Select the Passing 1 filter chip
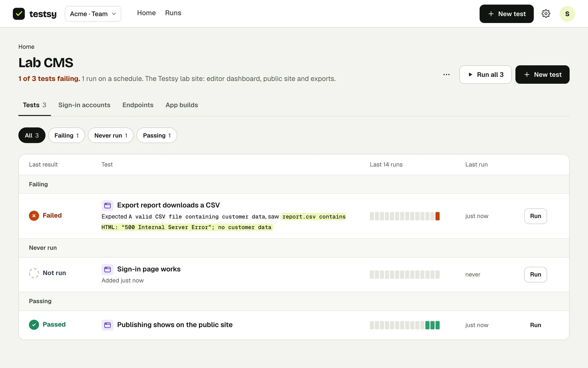 tap(157, 135)
